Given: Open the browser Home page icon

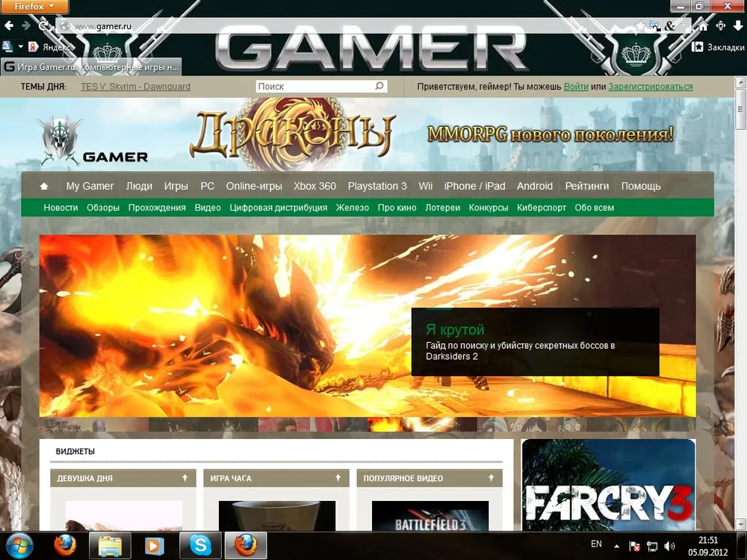Looking at the screenshot, I should coord(703,26).
